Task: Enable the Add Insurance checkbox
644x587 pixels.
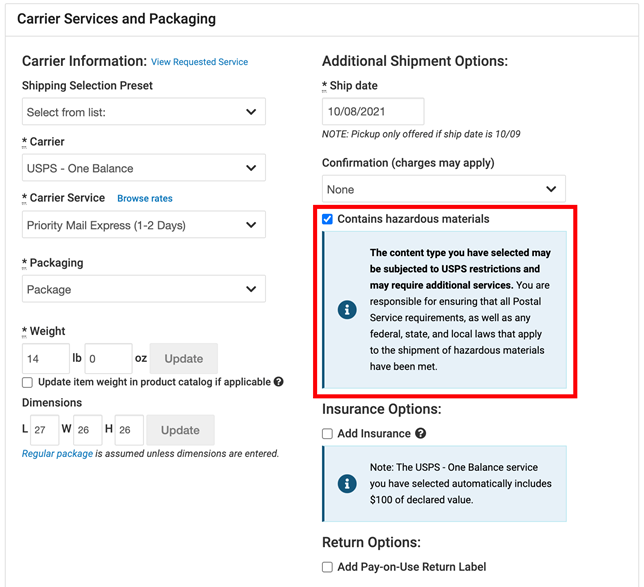Action: [328, 434]
